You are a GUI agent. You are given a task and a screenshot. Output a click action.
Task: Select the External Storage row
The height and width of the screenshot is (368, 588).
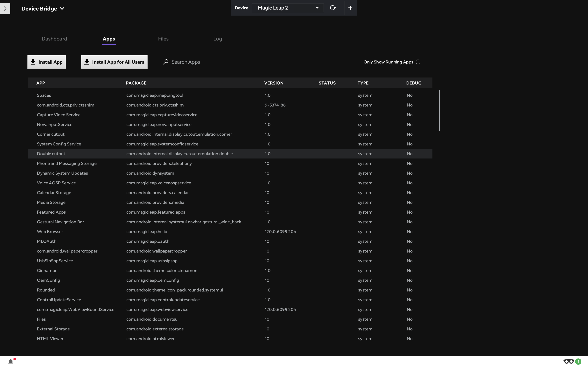[230, 329]
